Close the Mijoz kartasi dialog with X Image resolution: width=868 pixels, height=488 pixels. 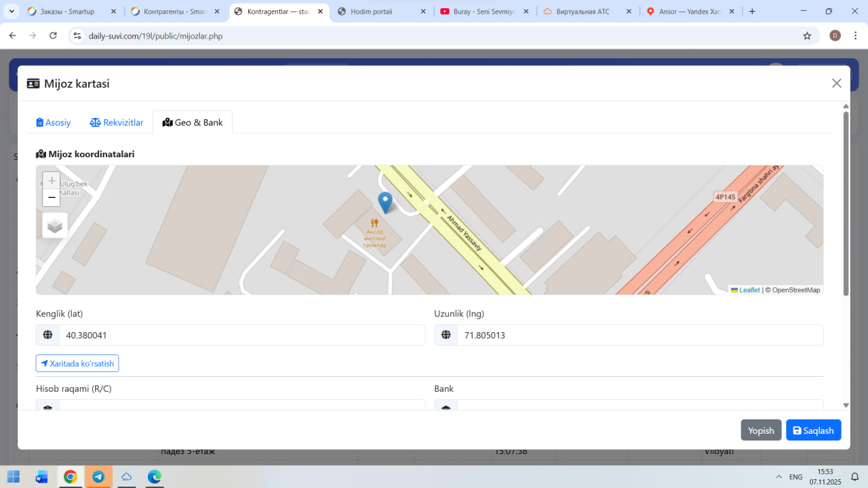[836, 83]
